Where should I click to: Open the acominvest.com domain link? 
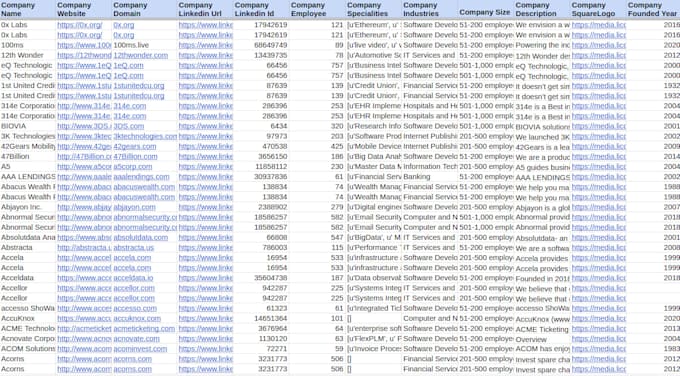click(140, 349)
